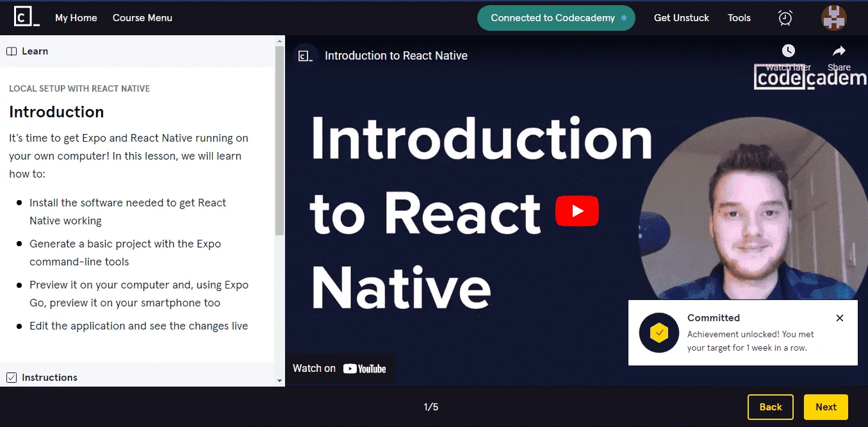Go to My Home
This screenshot has height=427, width=868.
[x=76, y=18]
